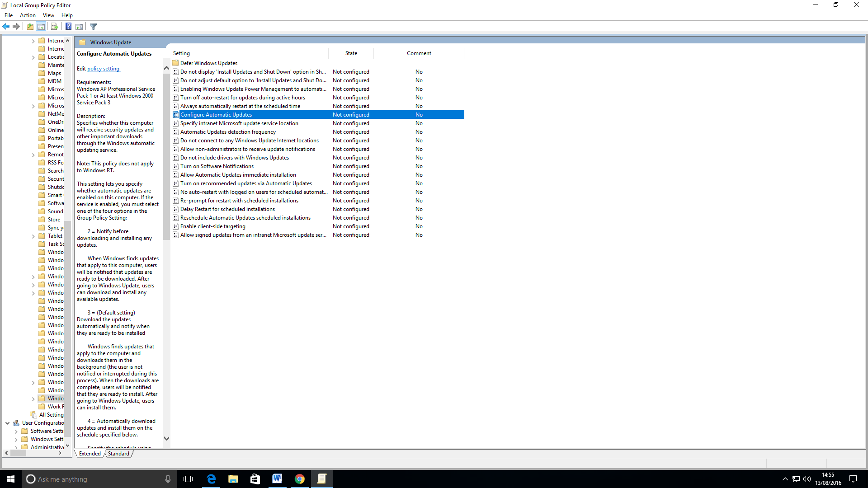Switch to the Standard tab

pyautogui.click(x=118, y=454)
